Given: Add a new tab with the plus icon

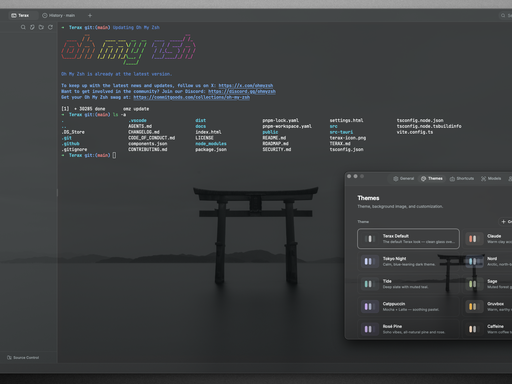Looking at the screenshot, I should 90,15.
